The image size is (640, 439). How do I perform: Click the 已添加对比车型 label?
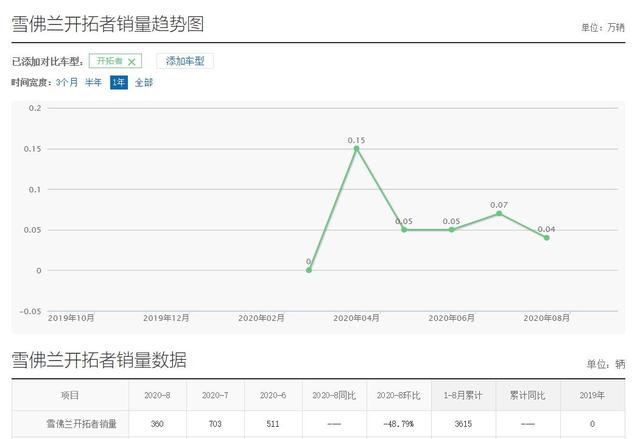(x=47, y=62)
